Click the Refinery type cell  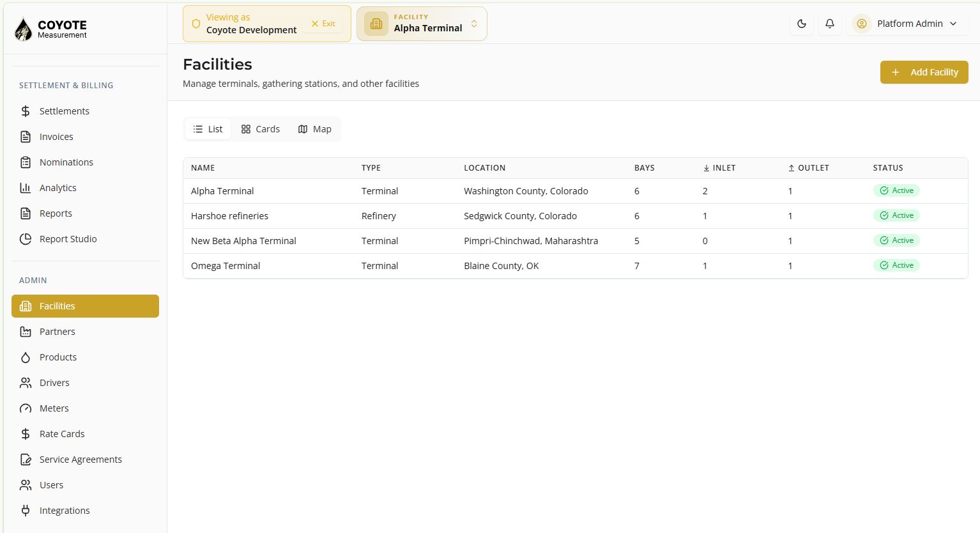379,216
